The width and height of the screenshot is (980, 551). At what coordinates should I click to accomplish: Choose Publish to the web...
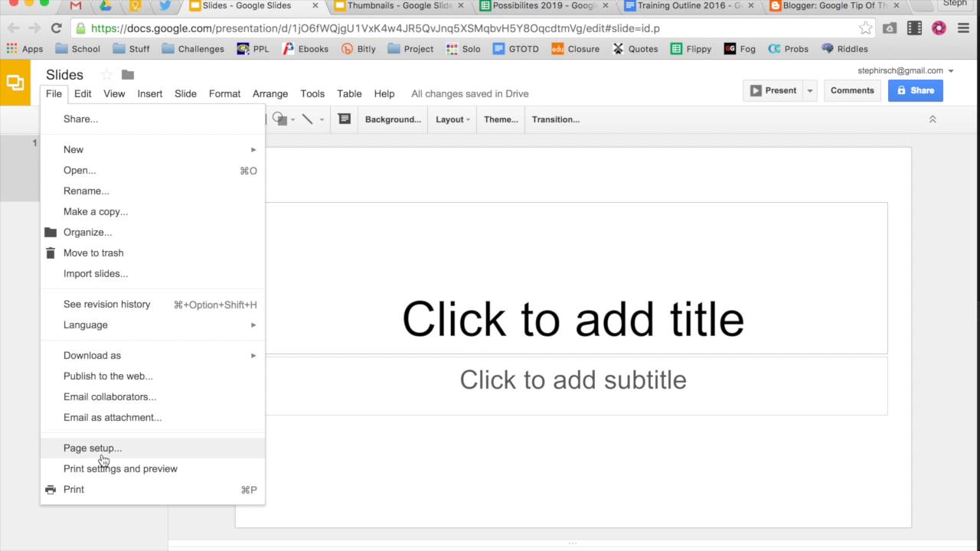pyautogui.click(x=152, y=377)
